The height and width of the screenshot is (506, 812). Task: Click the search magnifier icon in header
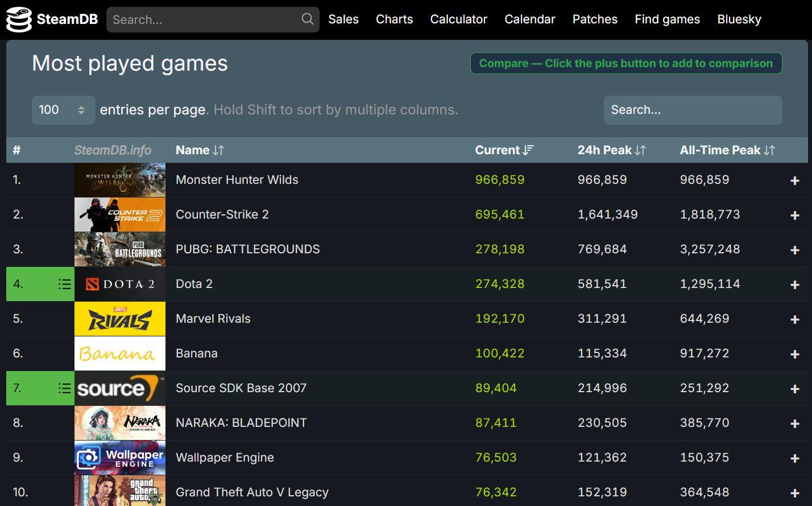pos(307,19)
